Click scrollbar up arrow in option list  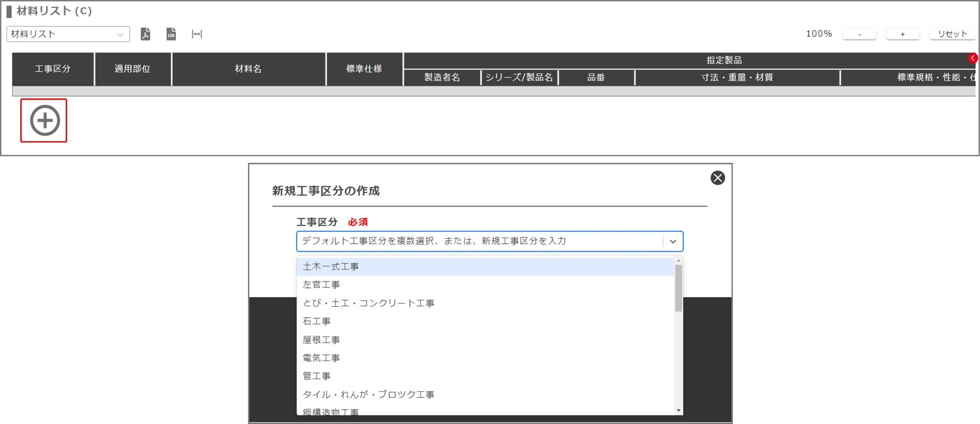coord(678,261)
